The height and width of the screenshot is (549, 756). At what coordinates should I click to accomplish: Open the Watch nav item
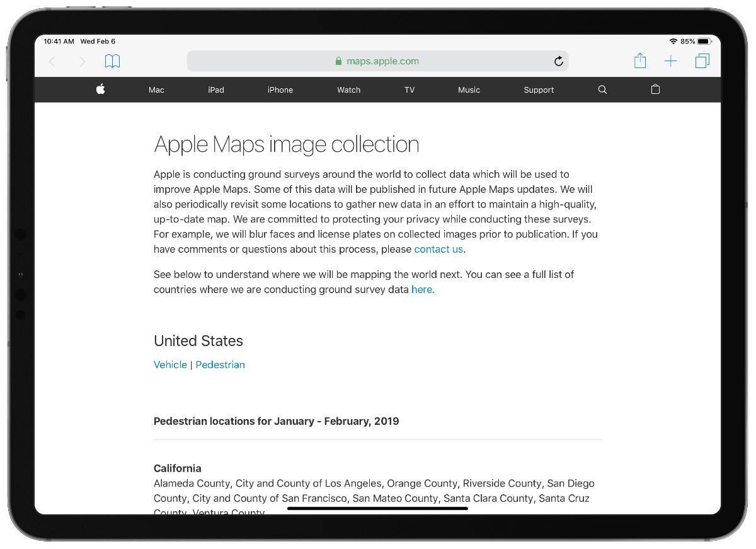pyautogui.click(x=348, y=90)
